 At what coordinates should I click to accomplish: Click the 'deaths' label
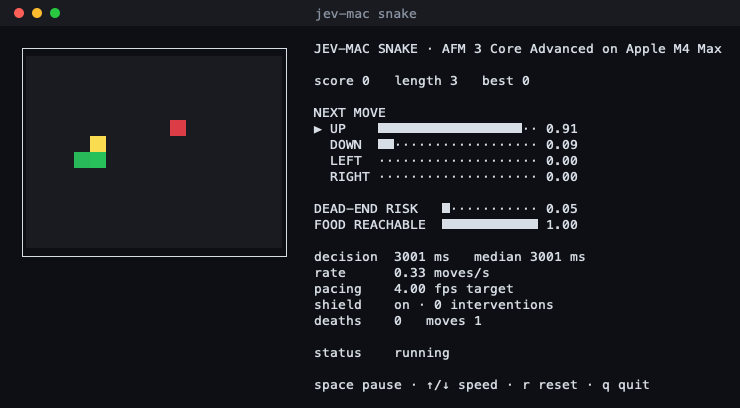[x=337, y=321]
